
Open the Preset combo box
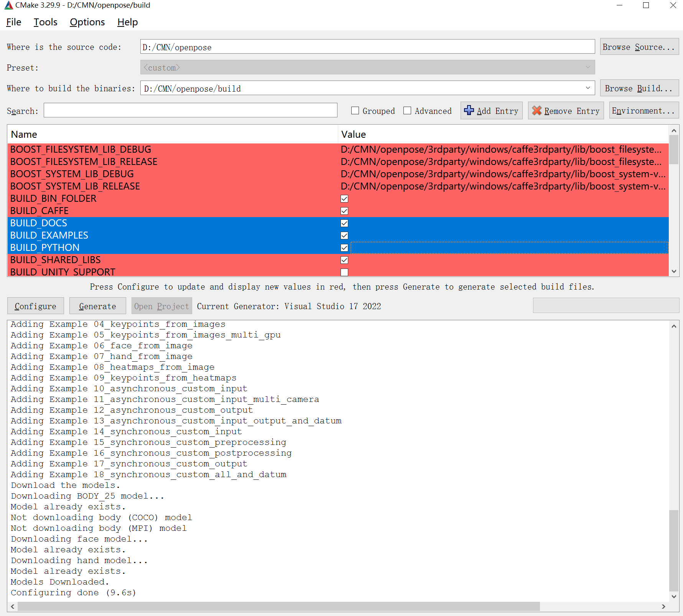coord(588,67)
